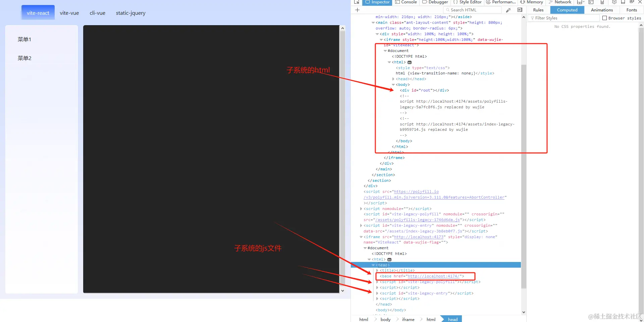Switch to the cli-vue page tab
Viewport: 644px width, 322px height.
(x=98, y=13)
